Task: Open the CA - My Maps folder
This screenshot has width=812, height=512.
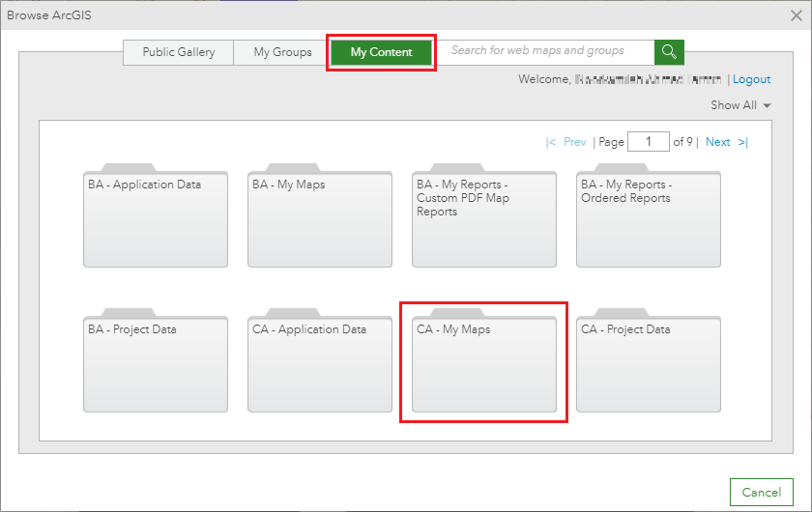Action: coord(484,360)
